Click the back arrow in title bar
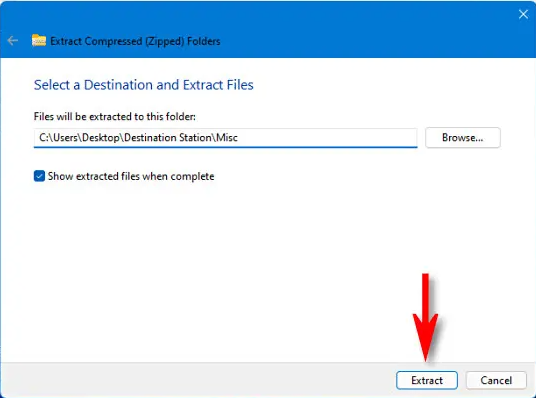 pos(13,41)
